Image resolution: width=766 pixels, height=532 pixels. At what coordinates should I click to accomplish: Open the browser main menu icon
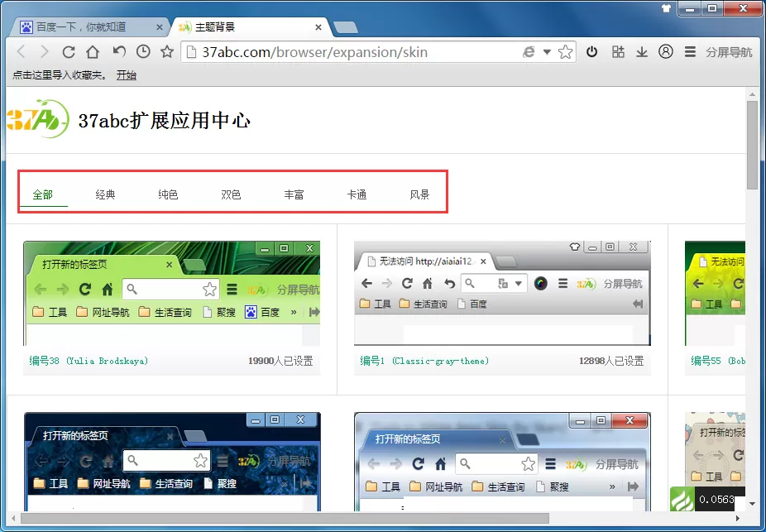(690, 51)
